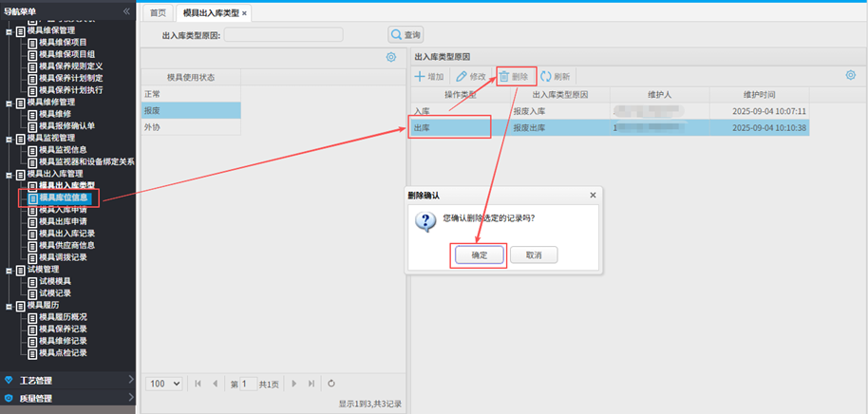Screen dimensions: 868x414
Task: Collapse the 模具出入库管理 tree node
Action: pyautogui.click(x=9, y=174)
